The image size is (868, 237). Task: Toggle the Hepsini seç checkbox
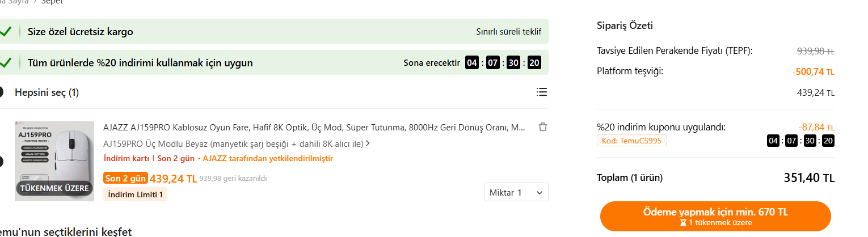(x=2, y=92)
